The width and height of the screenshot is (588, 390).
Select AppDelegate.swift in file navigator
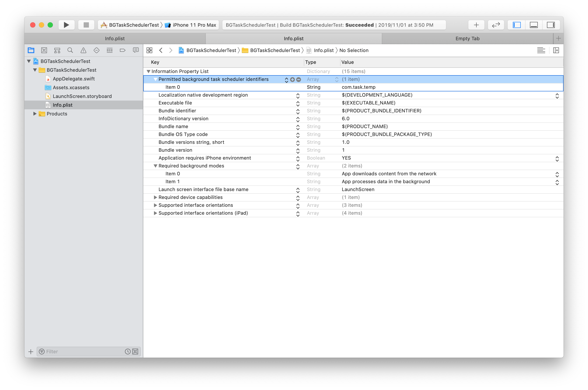pyautogui.click(x=74, y=79)
